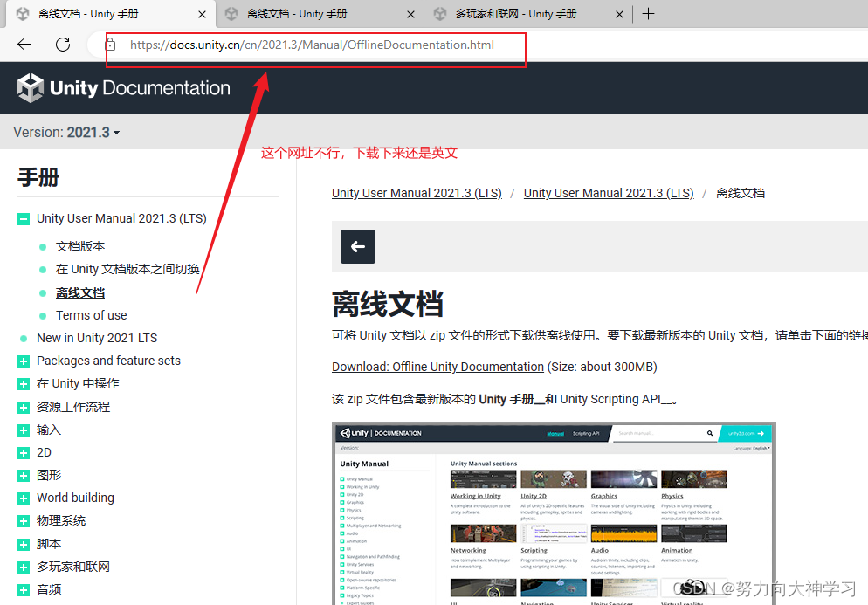Expand the 音频 node
This screenshot has width=868, height=605.
[x=24, y=589]
